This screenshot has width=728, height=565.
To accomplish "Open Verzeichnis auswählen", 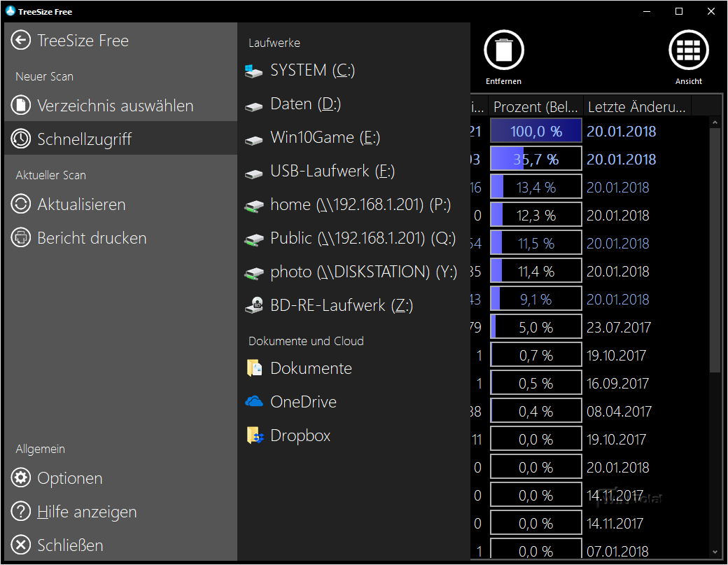I will click(x=120, y=106).
